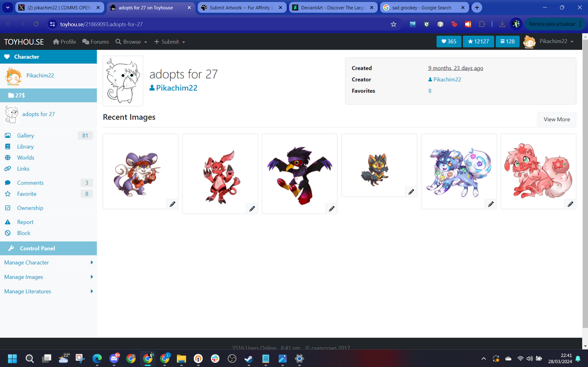This screenshot has width=588, height=367.
Task: Click Report in the sidebar
Action: pos(25,222)
